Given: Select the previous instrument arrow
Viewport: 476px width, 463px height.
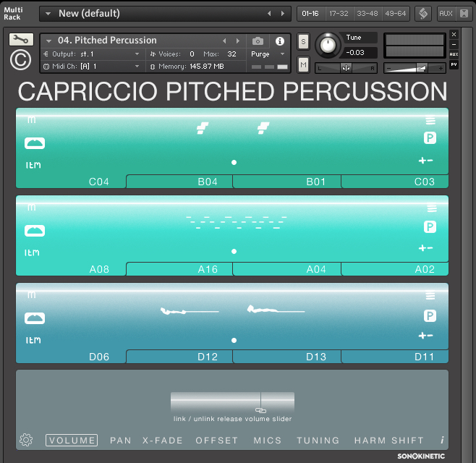Looking at the screenshot, I should coord(224,41).
